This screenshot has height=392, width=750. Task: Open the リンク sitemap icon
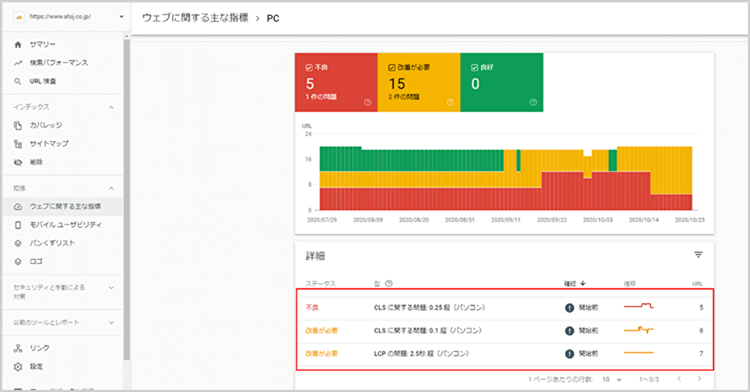(x=18, y=348)
